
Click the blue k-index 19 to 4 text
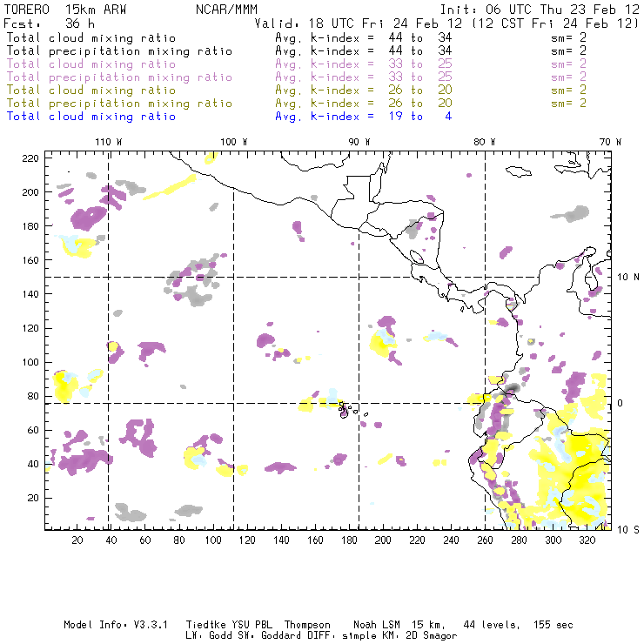point(363,116)
